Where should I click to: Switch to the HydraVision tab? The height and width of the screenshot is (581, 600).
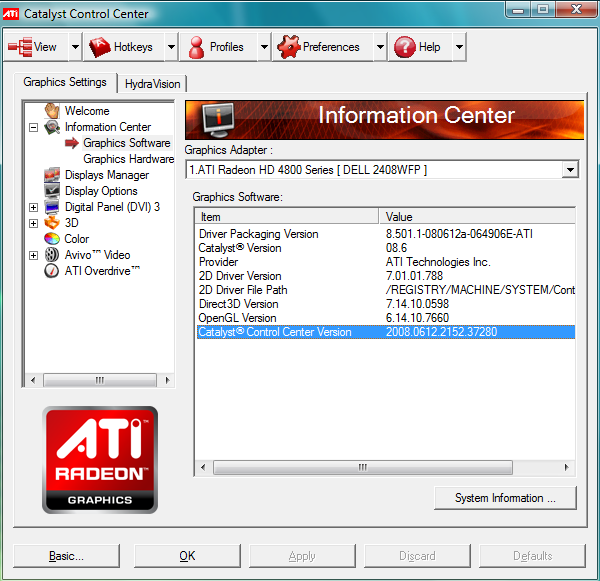[x=152, y=84]
